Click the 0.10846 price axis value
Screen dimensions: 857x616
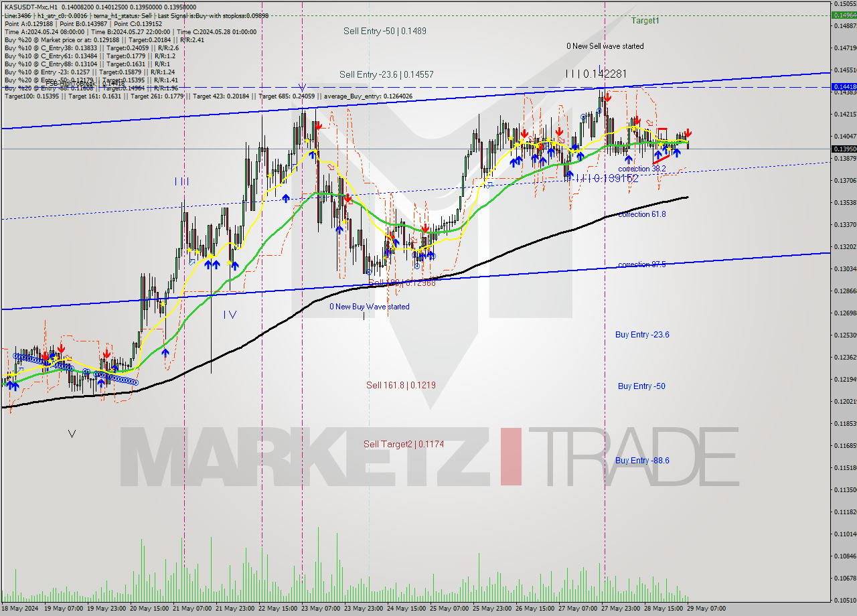click(845, 556)
